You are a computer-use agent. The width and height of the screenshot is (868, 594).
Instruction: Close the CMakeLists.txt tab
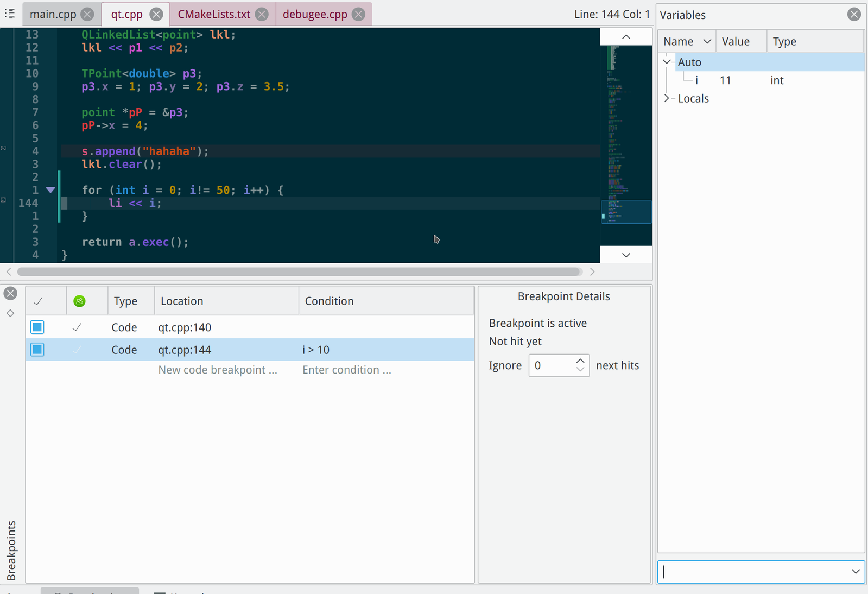262,15
